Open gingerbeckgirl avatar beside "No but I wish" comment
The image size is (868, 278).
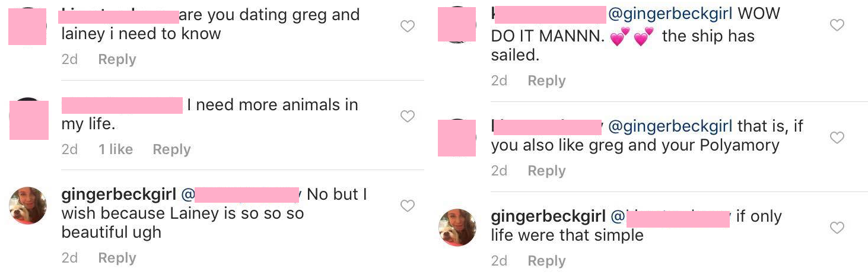click(28, 206)
